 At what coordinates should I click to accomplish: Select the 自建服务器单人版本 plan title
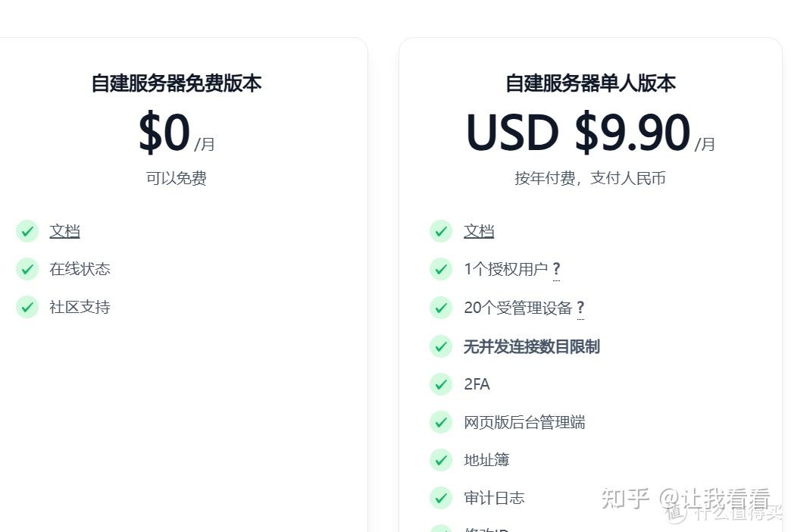[x=590, y=83]
